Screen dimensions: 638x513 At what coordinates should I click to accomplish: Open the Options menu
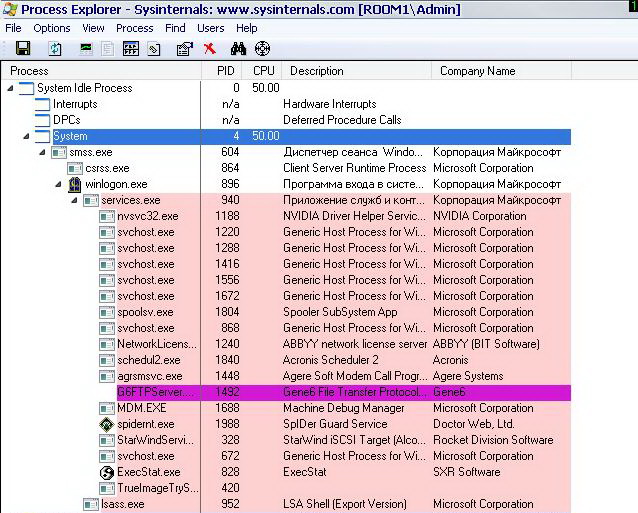coord(52,28)
